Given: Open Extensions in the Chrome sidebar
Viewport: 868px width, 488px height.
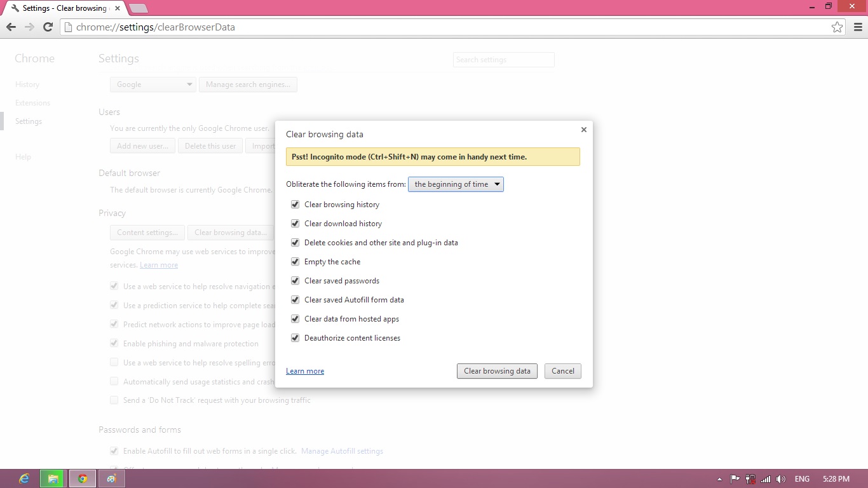Looking at the screenshot, I should tap(32, 103).
